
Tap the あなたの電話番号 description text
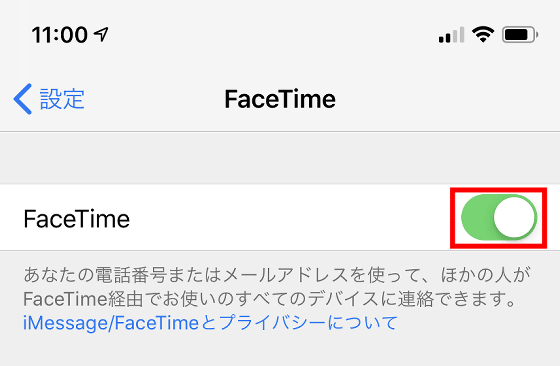277,275
